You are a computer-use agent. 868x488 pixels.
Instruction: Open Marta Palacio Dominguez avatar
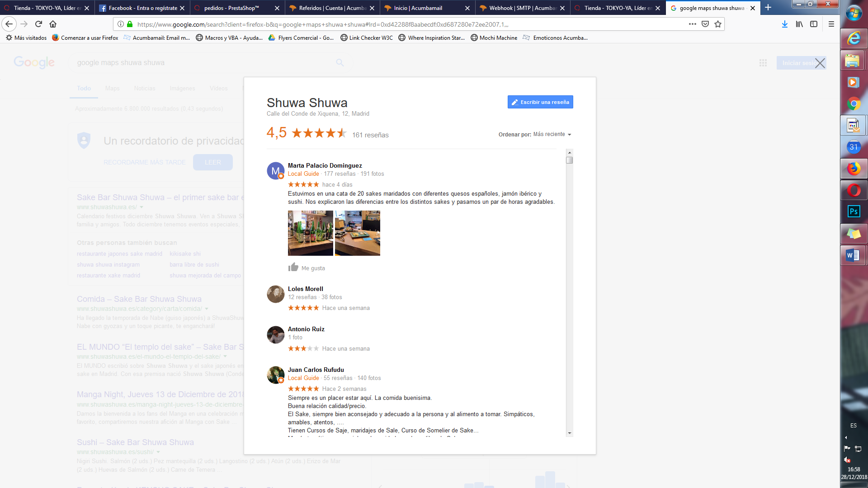pyautogui.click(x=275, y=171)
